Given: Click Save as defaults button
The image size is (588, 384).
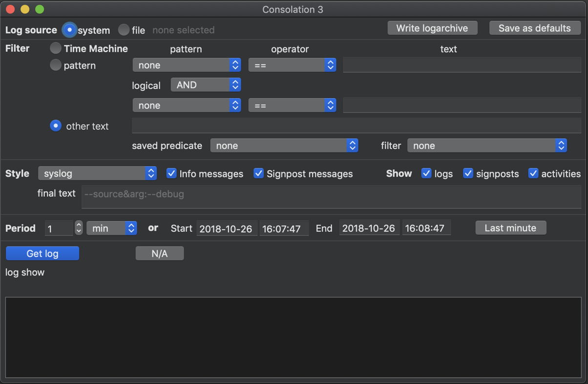Looking at the screenshot, I should point(534,28).
